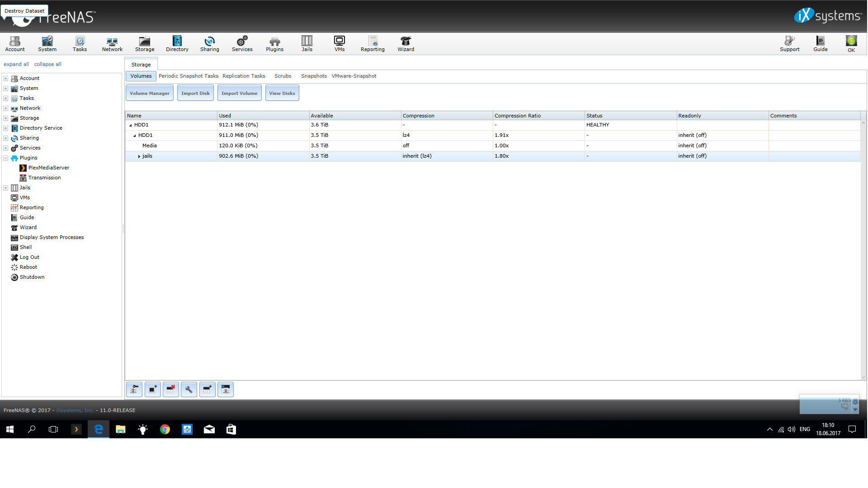
Task: Open the Periodic Snapshot Tasks tab
Action: tap(188, 76)
